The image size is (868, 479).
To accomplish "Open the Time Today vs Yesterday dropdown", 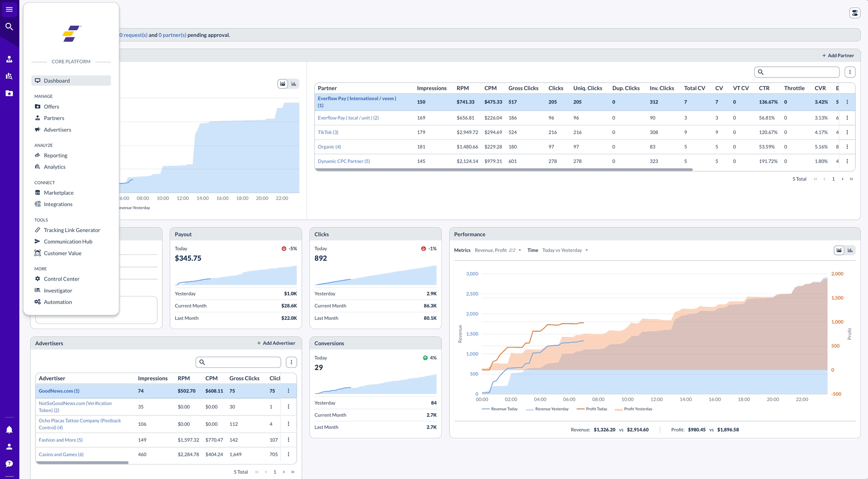I will 565,250.
